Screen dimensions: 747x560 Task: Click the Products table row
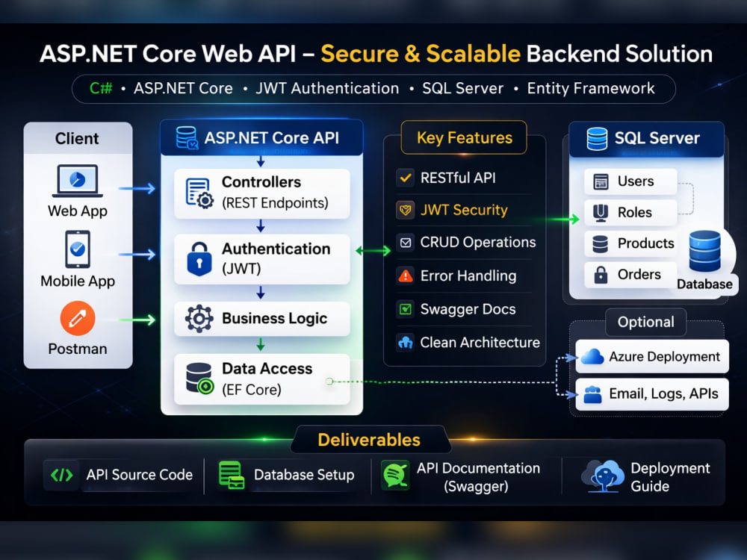click(x=630, y=244)
